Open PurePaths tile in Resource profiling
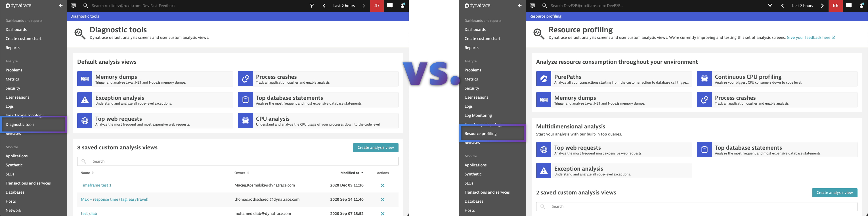The width and height of the screenshot is (868, 216). tap(614, 79)
